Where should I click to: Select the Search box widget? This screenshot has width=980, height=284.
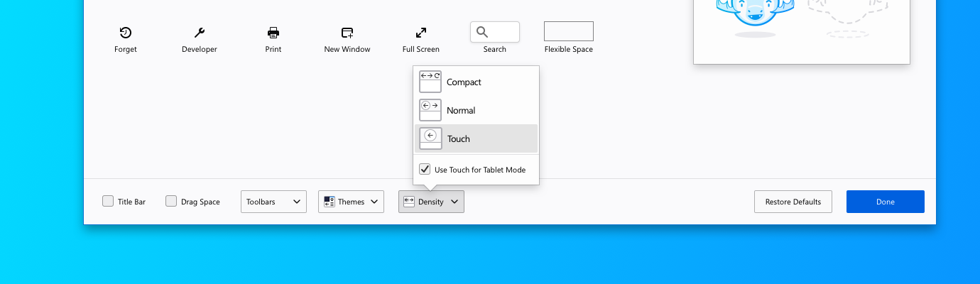click(x=495, y=32)
